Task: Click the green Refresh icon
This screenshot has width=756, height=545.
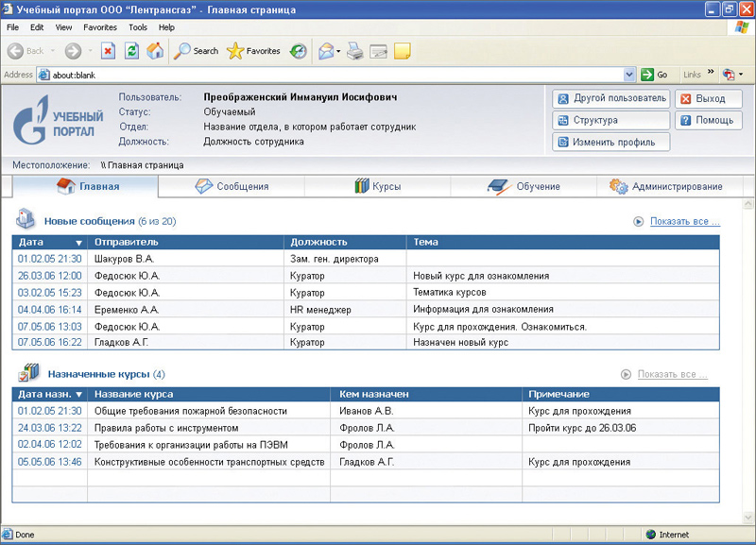Action: [131, 51]
